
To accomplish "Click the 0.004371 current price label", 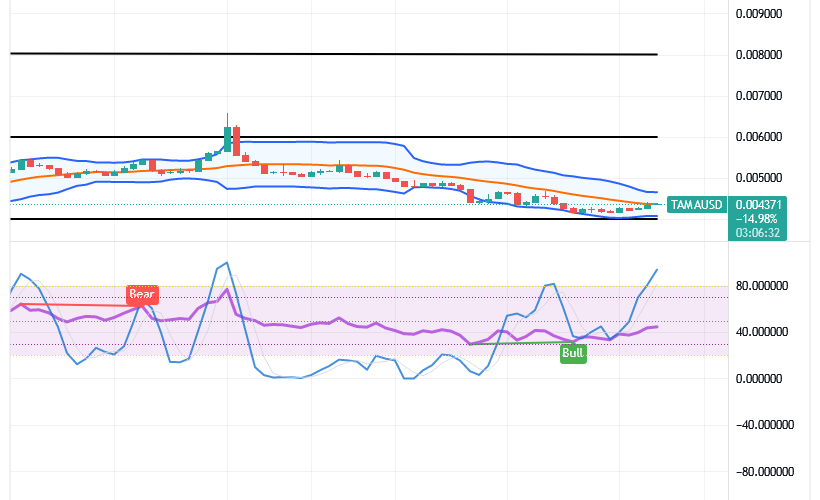I will (x=758, y=204).
